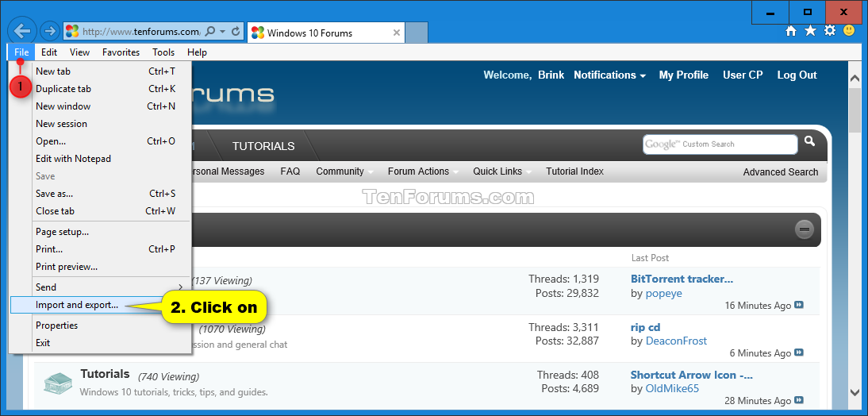Choose New session

100,124
